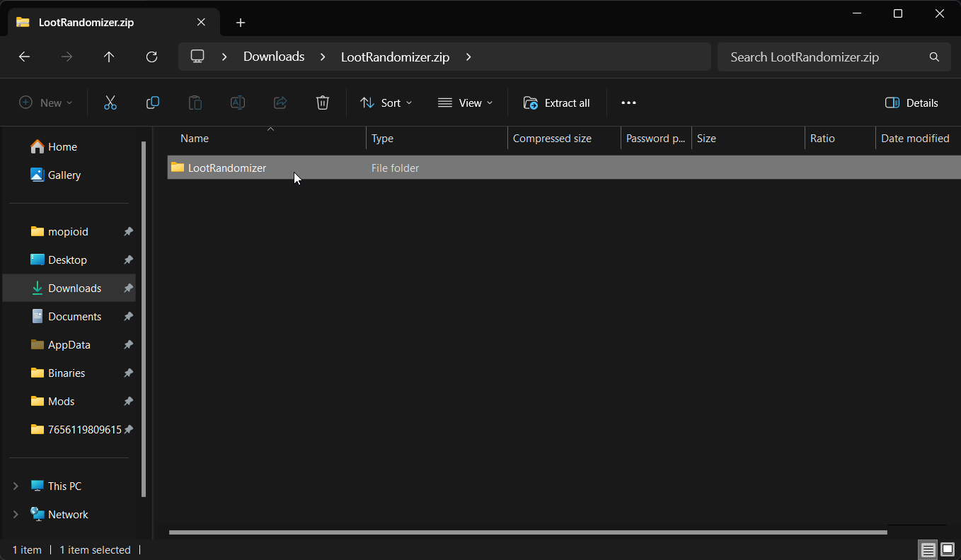Viewport: 961px width, 560px height.
Task: Click the Paste icon
Action: 195,103
